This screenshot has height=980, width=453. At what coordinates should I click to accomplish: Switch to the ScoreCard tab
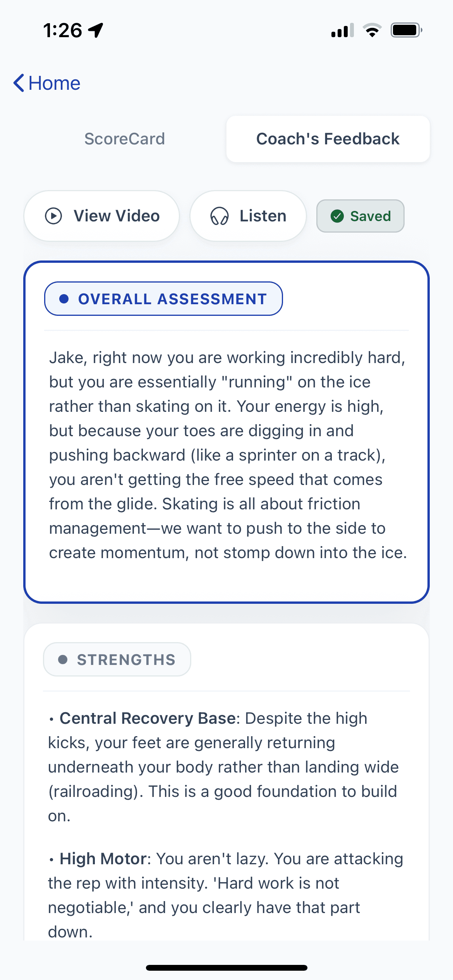[125, 139]
